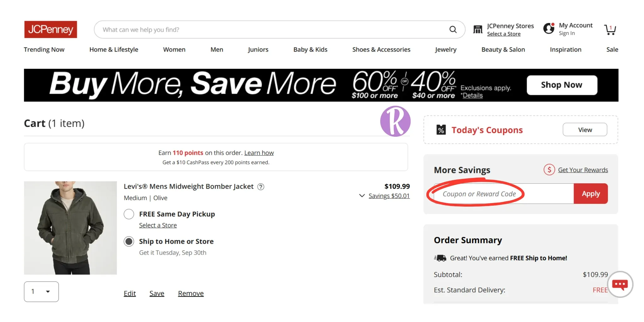Screen dimensions: 644x322
Task: Click the JCPenney Stores building icon
Action: [478, 30]
